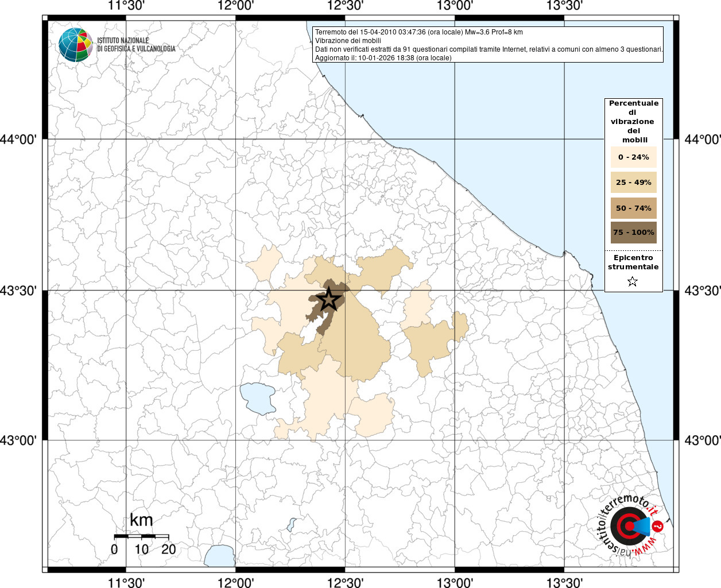Click the 'Istituto Nazionale di Geofisica e Vulcanologia' text
Screen dimensions: 721x588
click(136, 45)
